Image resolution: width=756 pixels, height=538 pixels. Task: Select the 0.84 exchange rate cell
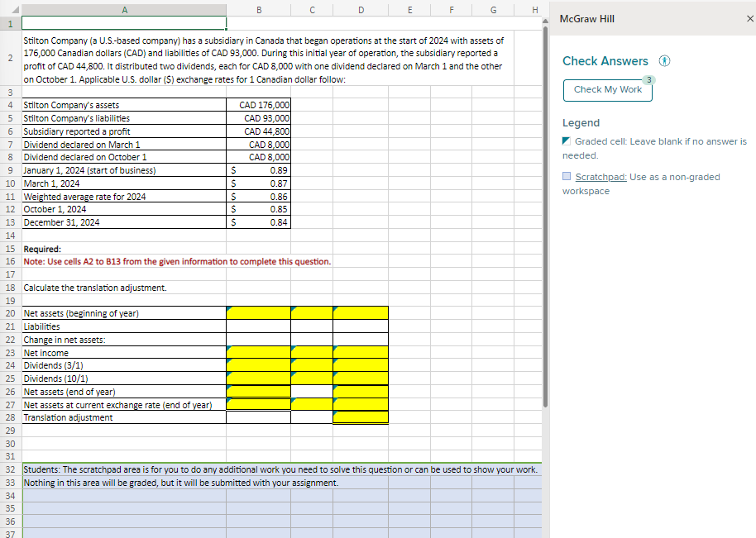258,222
